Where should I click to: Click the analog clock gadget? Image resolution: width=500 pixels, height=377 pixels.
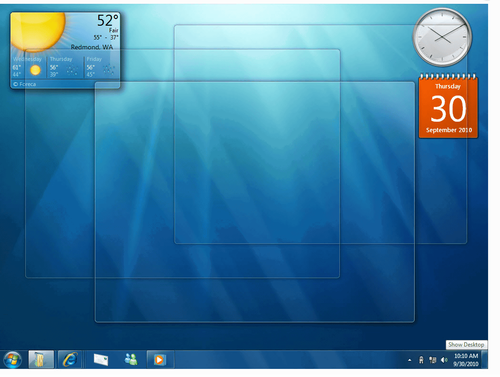tap(442, 37)
